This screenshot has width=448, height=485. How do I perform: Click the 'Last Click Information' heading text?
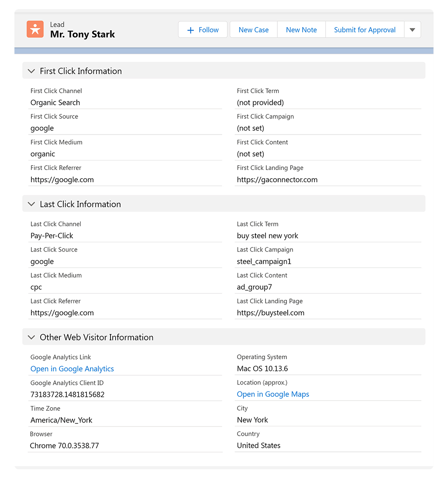(80, 204)
